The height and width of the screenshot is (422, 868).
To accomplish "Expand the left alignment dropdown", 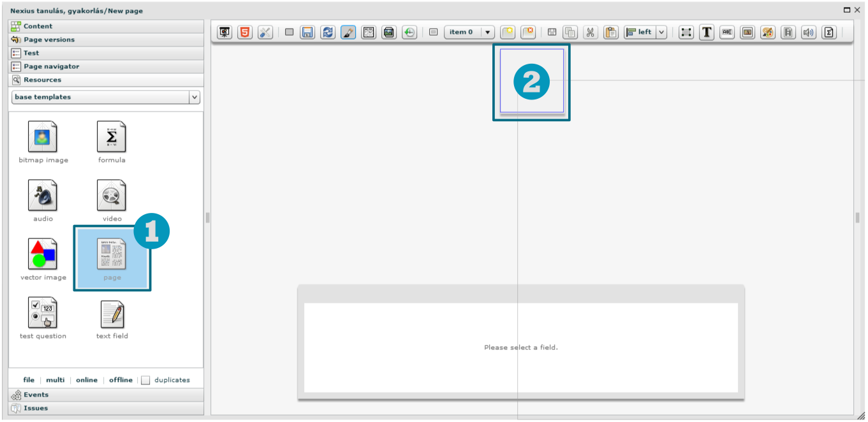I will click(x=661, y=32).
